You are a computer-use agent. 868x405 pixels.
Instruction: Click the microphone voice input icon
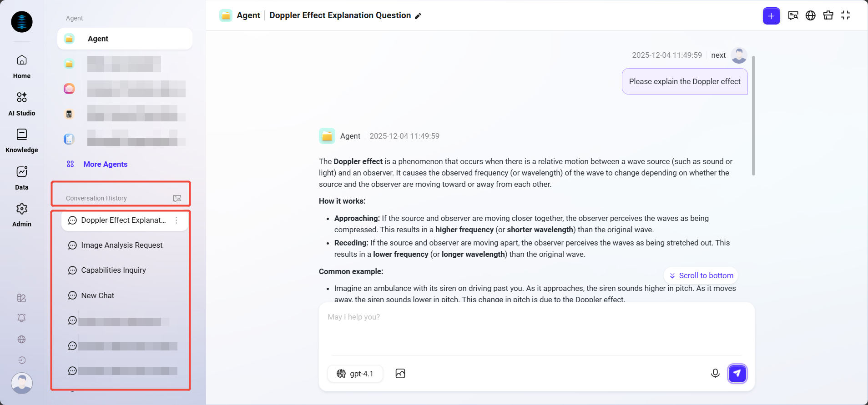click(x=715, y=374)
